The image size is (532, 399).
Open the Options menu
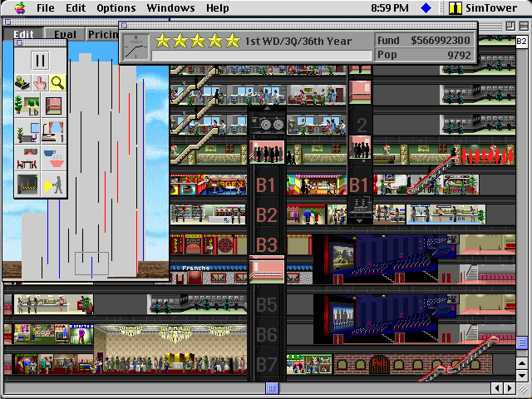tap(116, 7)
